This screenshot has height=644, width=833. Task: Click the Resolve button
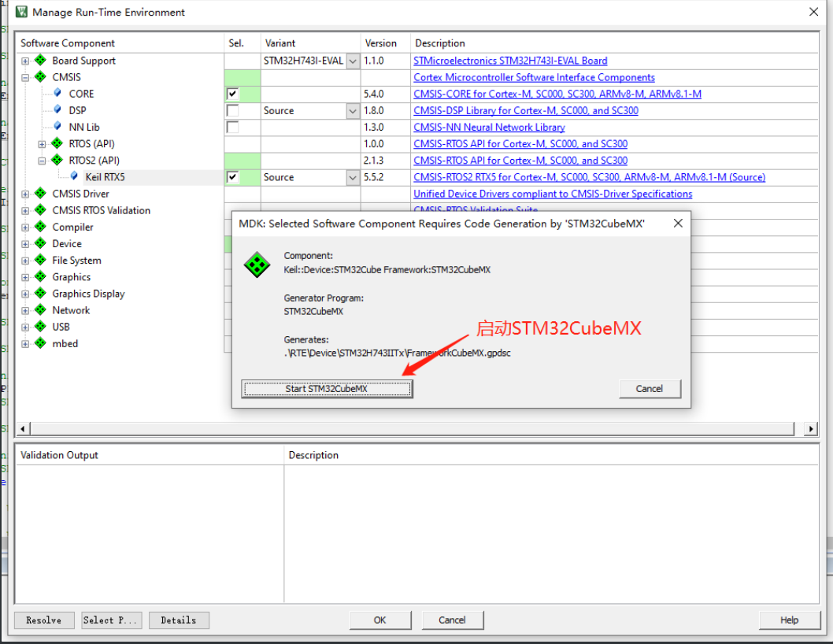tap(43, 620)
